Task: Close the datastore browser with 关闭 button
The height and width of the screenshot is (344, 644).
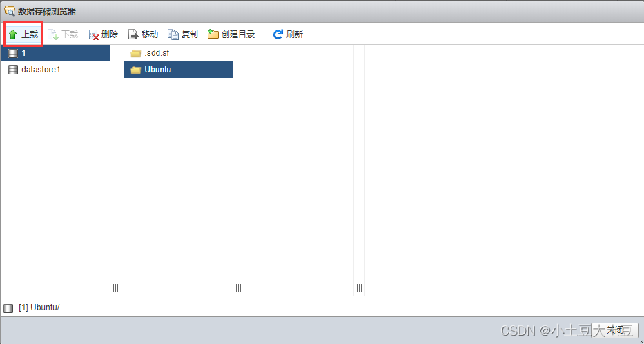Action: click(x=614, y=330)
